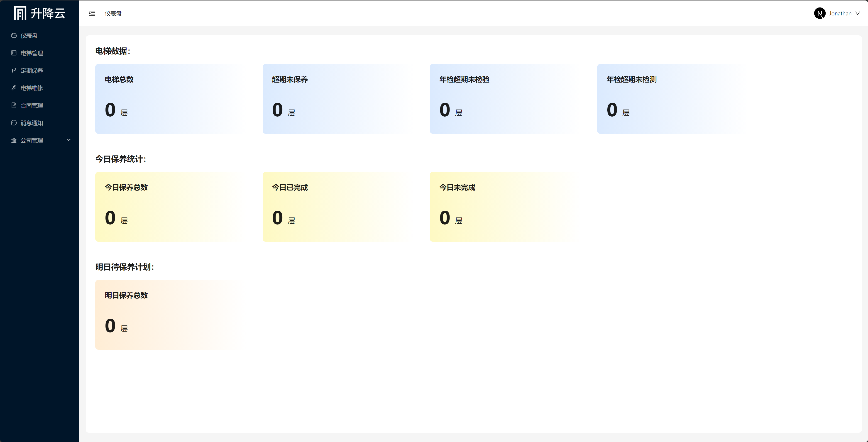Collapse the sidebar with the fold toggle

coord(92,13)
